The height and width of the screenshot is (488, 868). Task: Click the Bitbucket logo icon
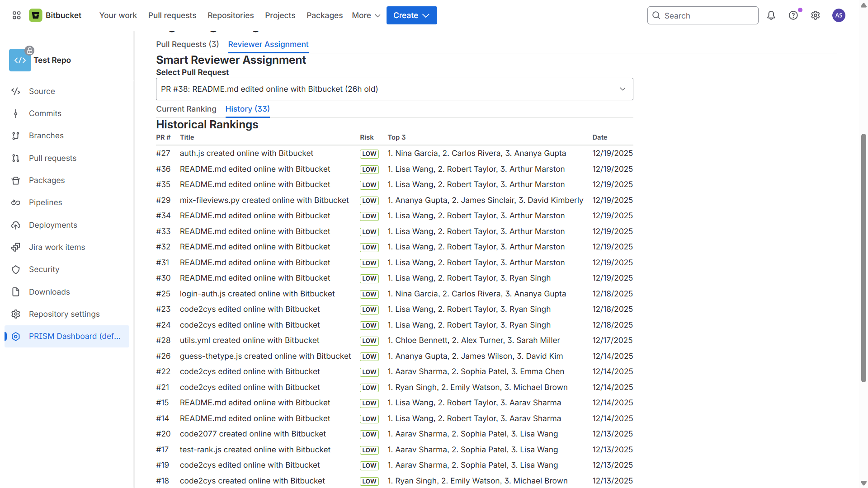(x=36, y=15)
